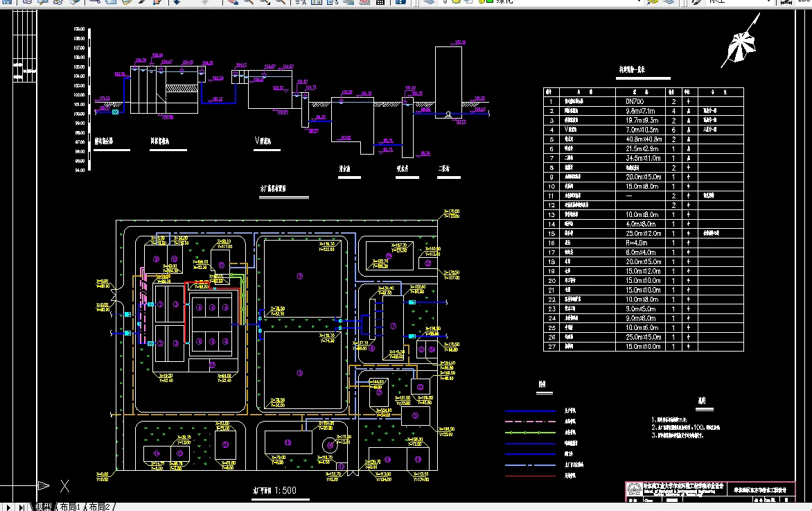Viewport: 812px width, 511px height.
Task: Select the 6.0m×4.0m cell in row 17
Action: (641, 252)
